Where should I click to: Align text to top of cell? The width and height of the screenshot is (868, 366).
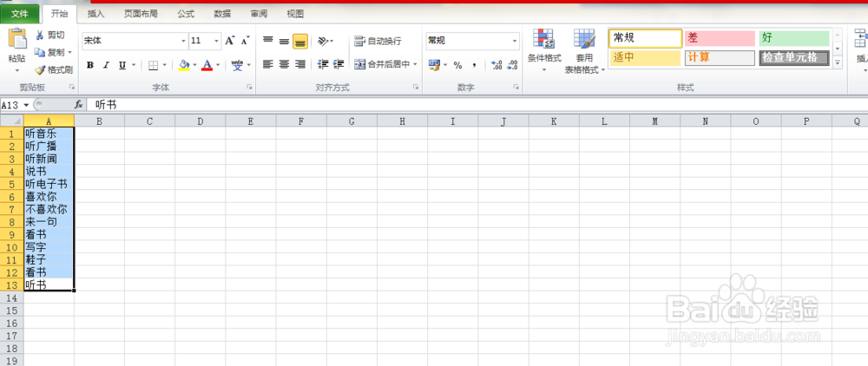click(268, 41)
